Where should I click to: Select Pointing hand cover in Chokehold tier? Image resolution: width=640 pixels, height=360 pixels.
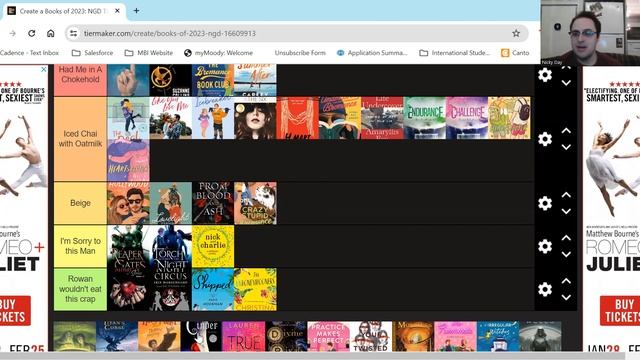128,80
